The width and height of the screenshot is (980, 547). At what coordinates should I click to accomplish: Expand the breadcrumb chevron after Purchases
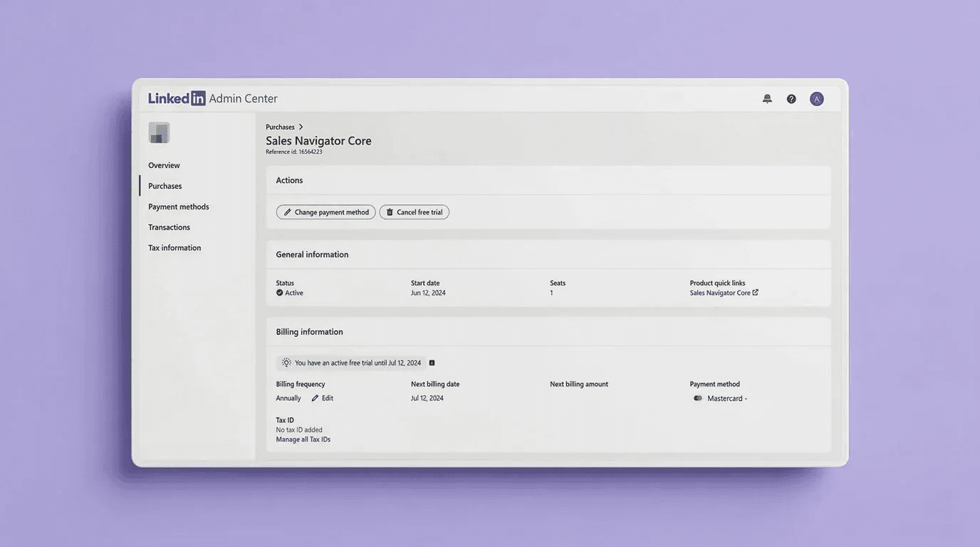[300, 126]
